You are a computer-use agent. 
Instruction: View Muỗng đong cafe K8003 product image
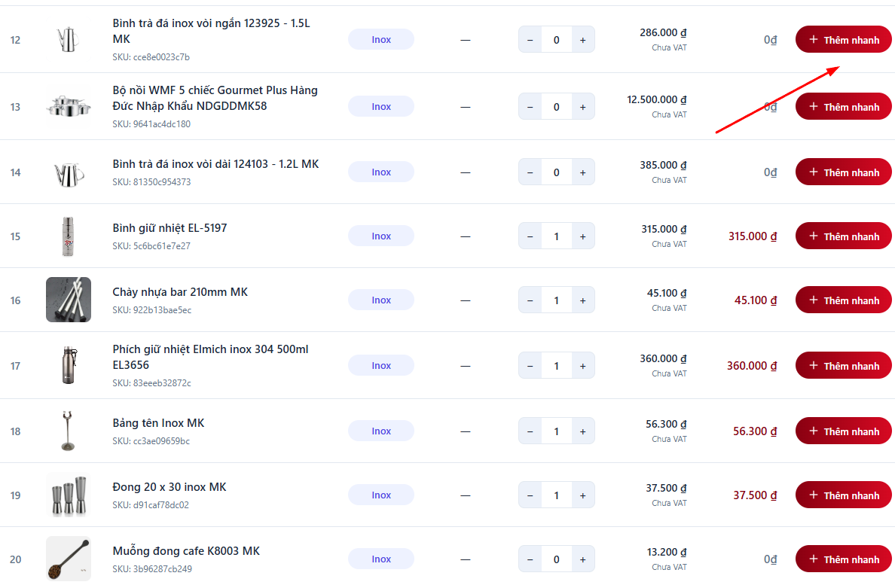point(69,559)
